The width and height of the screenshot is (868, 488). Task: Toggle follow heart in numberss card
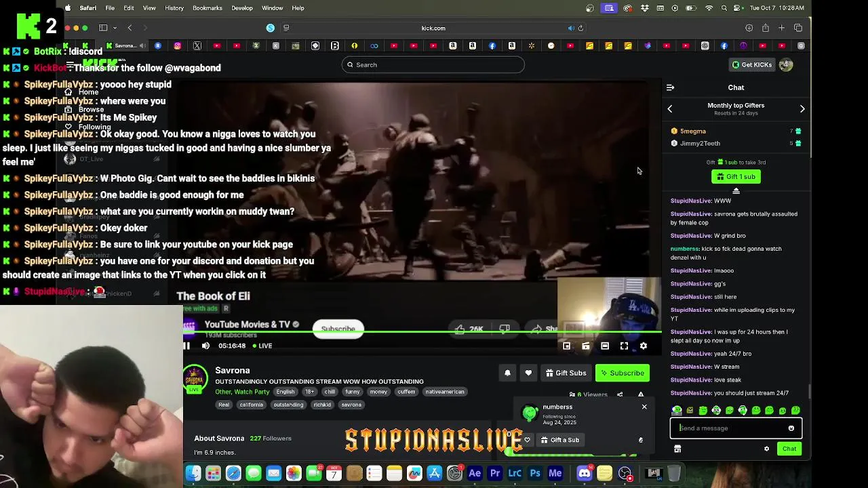(x=527, y=440)
